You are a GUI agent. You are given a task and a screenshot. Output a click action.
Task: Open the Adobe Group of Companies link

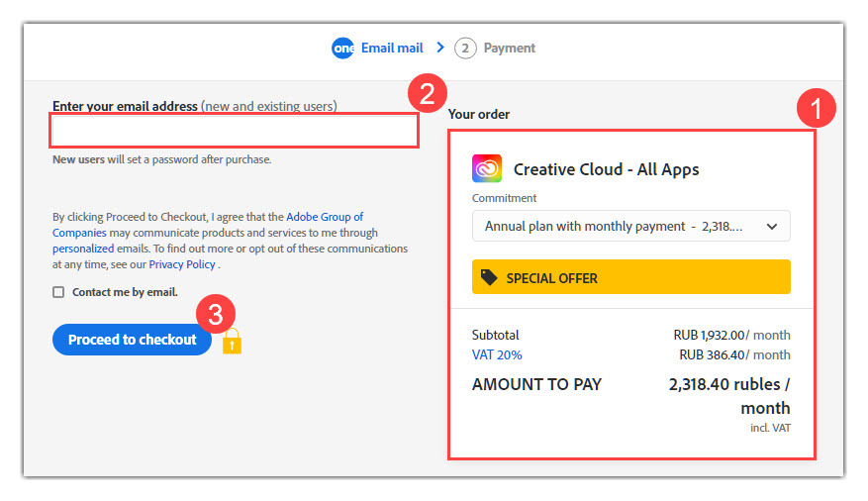point(325,217)
